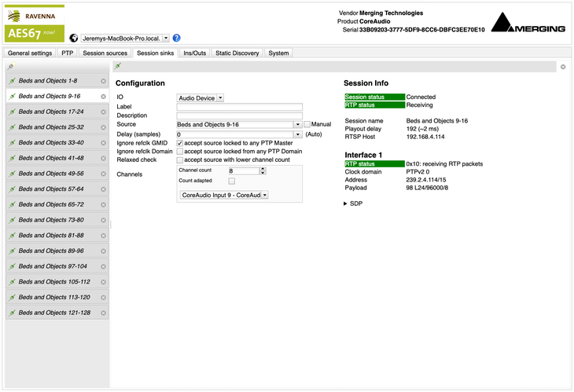Uncheck Ignore refclk GMID checkbox

pyautogui.click(x=180, y=143)
